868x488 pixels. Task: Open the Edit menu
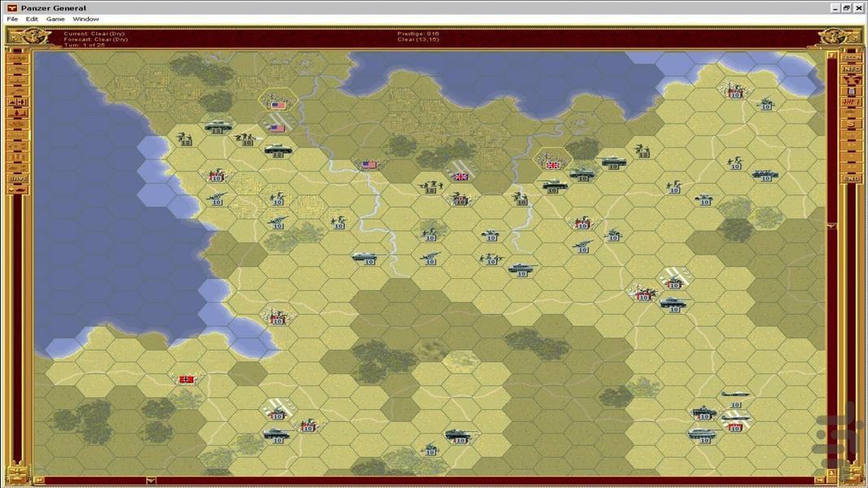tap(32, 19)
